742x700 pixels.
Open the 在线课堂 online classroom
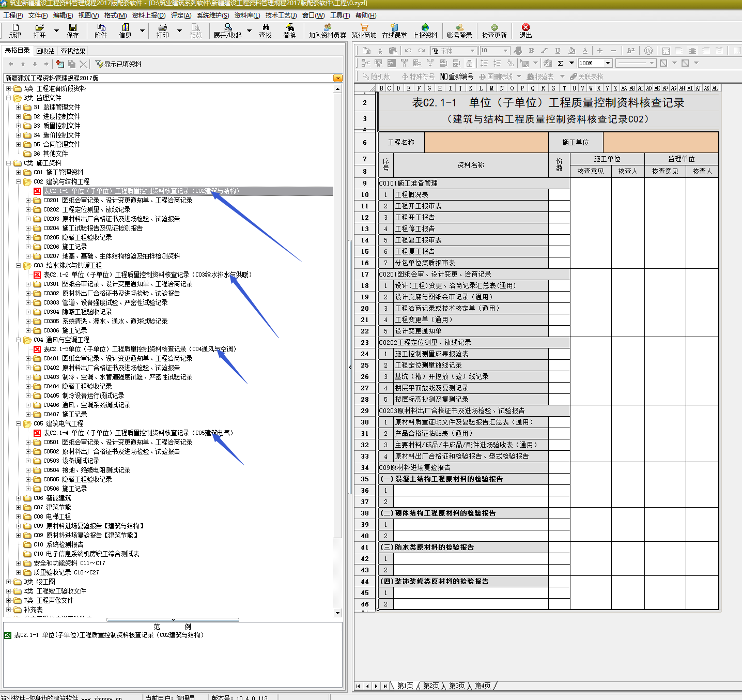(394, 31)
